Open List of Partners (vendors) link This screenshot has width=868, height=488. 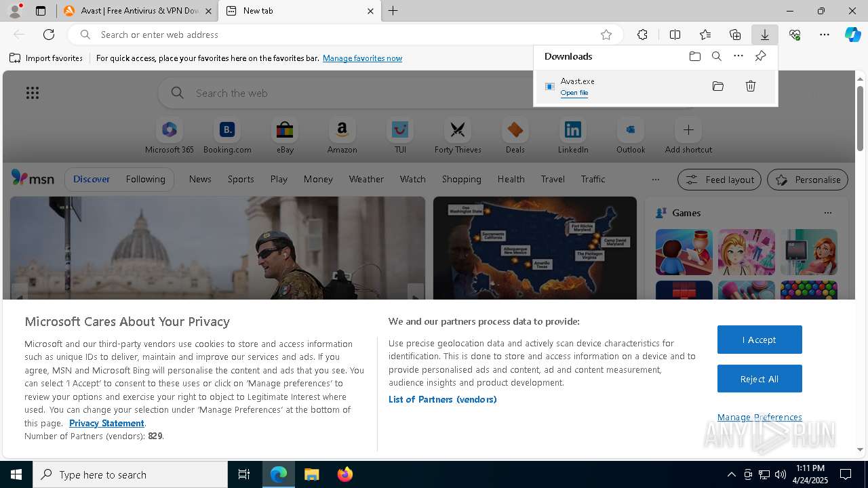[x=443, y=399]
